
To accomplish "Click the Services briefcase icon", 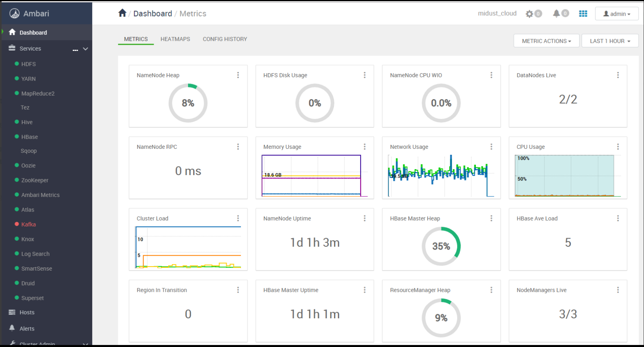I will [x=12, y=48].
